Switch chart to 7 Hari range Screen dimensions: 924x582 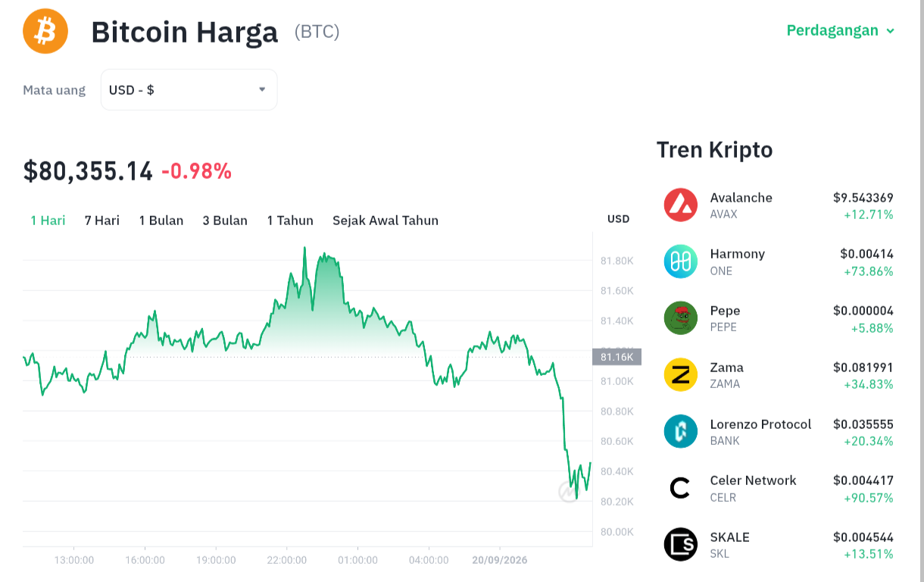click(x=102, y=221)
